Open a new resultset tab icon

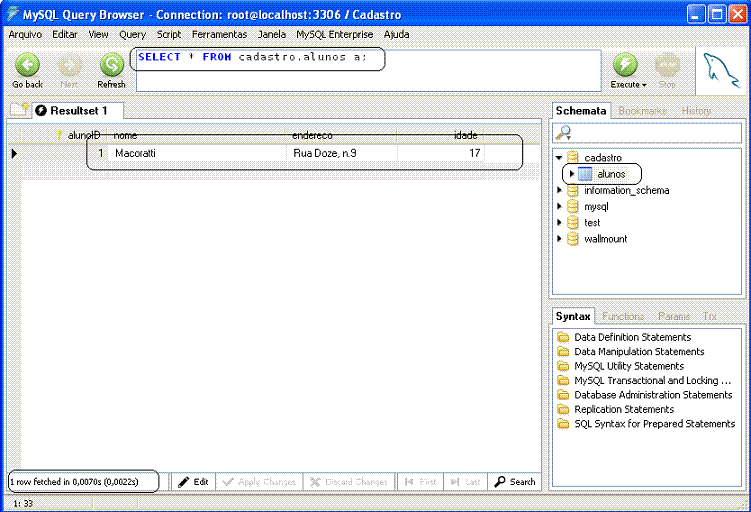coord(19,110)
